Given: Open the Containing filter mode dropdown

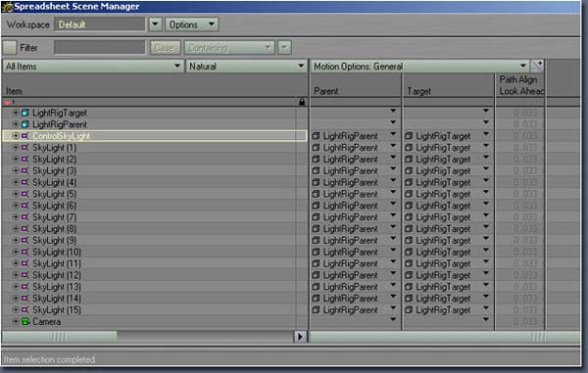Looking at the screenshot, I should pyautogui.click(x=229, y=48).
